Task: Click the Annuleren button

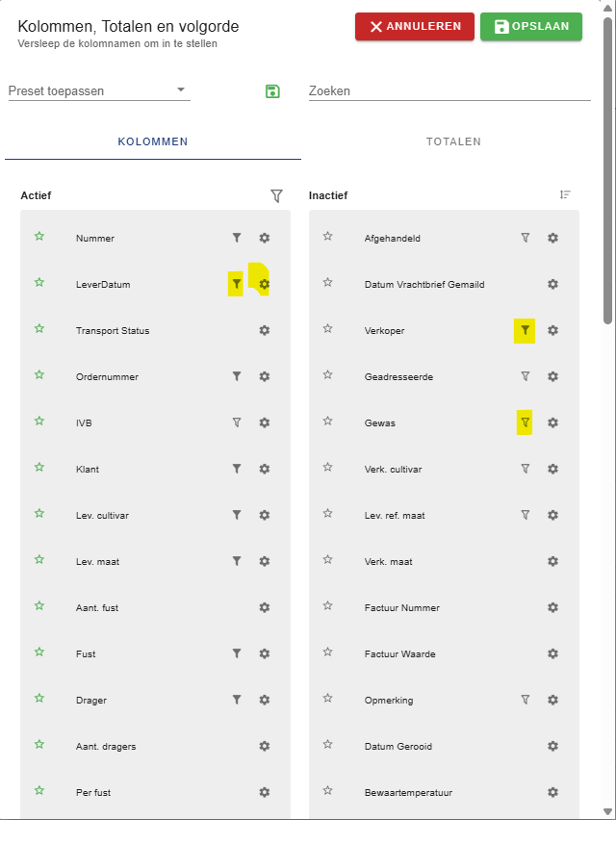Action: point(414,27)
